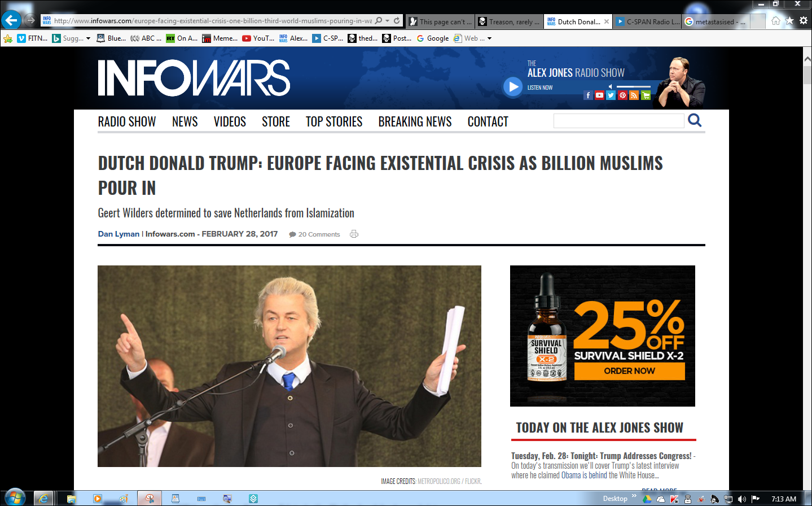This screenshot has width=812, height=506.
Task: Open the 20 Comments link
Action: (x=318, y=234)
